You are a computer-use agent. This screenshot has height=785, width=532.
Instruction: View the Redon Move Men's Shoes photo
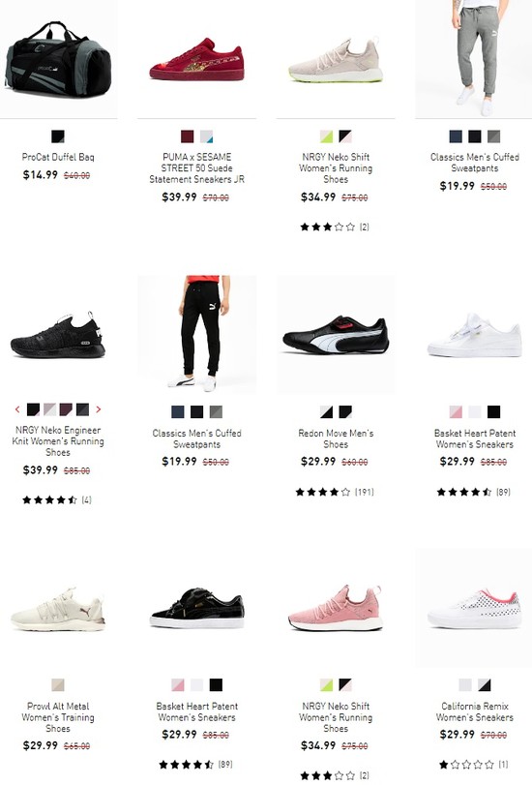(336, 334)
